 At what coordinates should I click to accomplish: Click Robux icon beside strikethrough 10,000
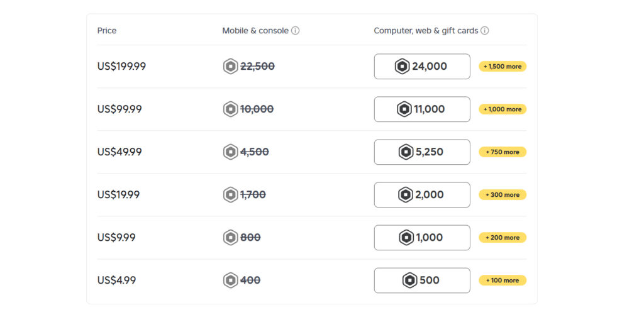[231, 109]
